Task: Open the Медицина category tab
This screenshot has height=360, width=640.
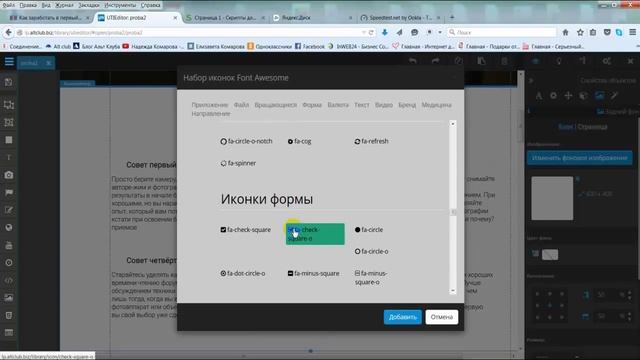Action: [x=436, y=105]
